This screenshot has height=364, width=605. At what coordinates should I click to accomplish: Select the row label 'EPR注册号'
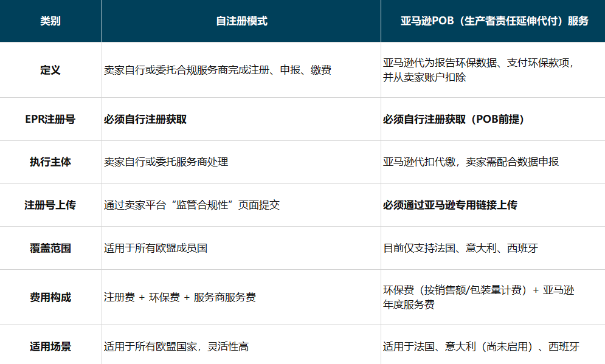point(50,119)
